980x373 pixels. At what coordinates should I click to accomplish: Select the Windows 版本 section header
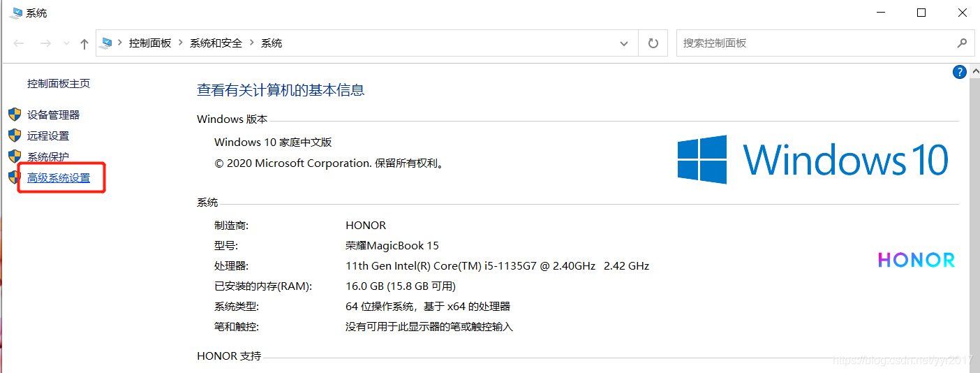[232, 119]
